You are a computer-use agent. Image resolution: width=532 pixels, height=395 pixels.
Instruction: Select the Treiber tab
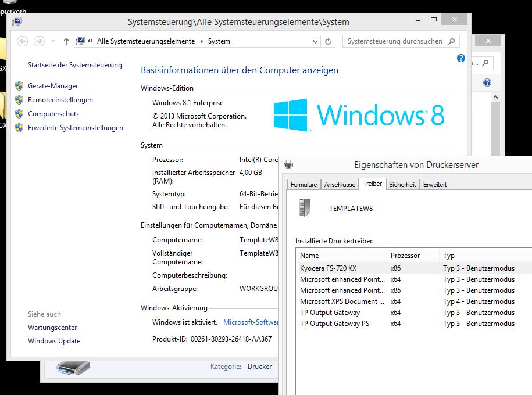tap(372, 184)
